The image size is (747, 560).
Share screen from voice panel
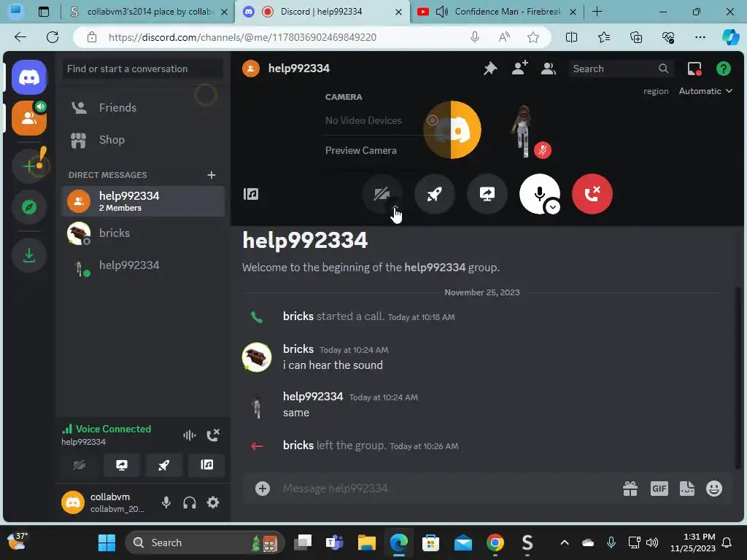click(x=122, y=464)
